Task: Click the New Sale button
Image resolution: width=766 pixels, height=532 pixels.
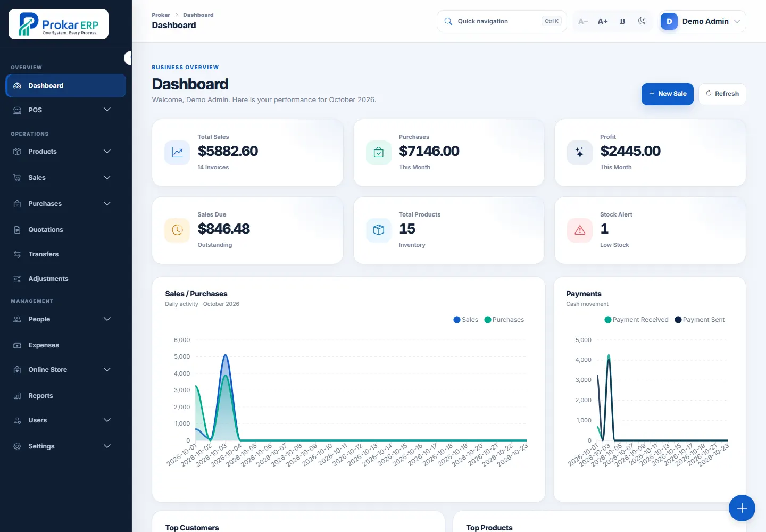Action: (668, 94)
